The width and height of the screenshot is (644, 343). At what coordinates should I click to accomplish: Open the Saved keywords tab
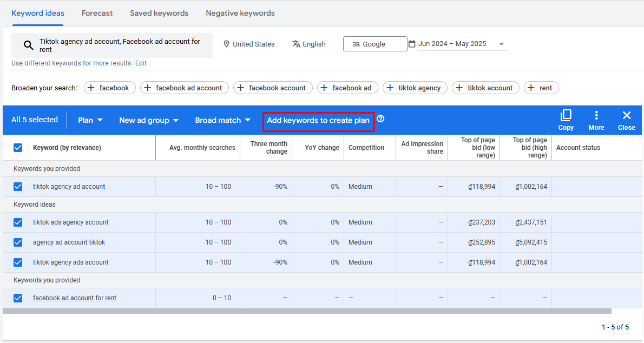159,13
